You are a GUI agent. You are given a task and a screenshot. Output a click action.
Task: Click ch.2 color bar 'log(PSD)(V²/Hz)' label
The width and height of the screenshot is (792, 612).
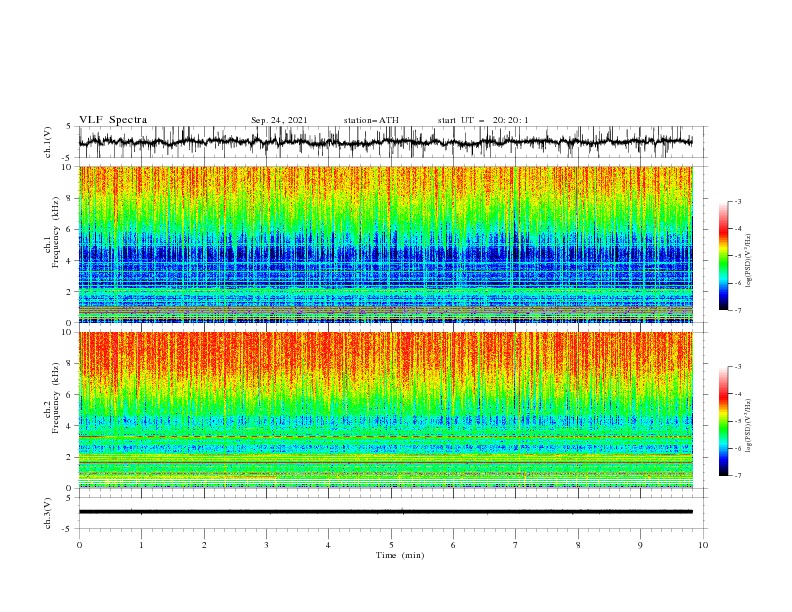pos(749,426)
